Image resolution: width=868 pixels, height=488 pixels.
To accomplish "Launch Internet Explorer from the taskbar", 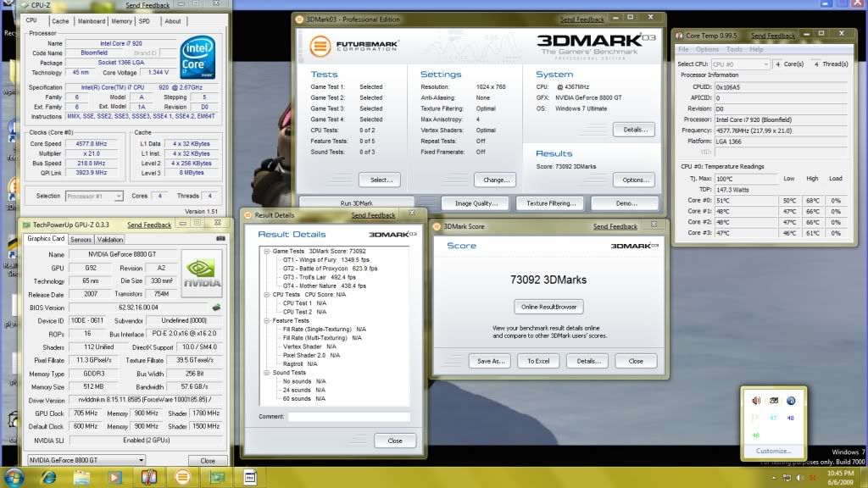I will click(48, 476).
